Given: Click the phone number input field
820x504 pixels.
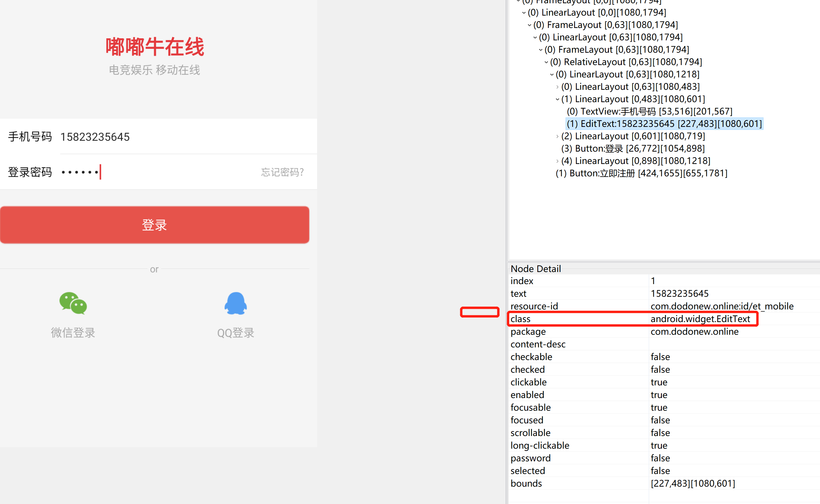Looking at the screenshot, I should tap(188, 137).
